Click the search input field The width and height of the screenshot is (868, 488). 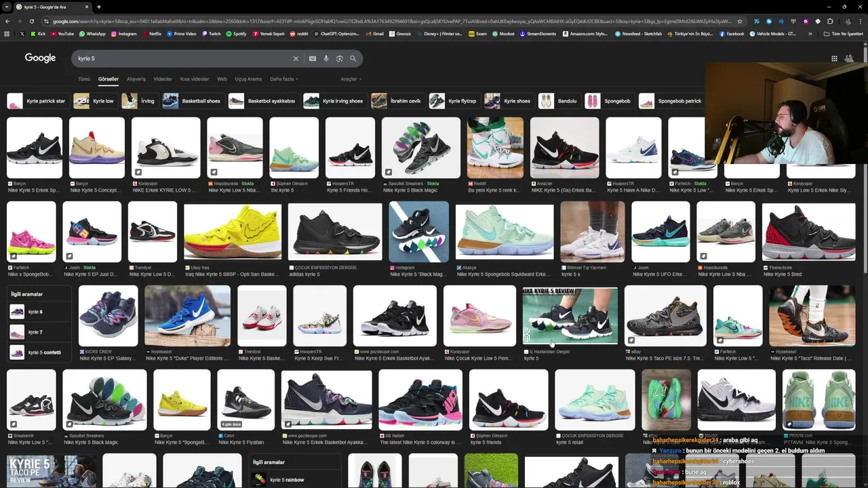click(x=183, y=59)
